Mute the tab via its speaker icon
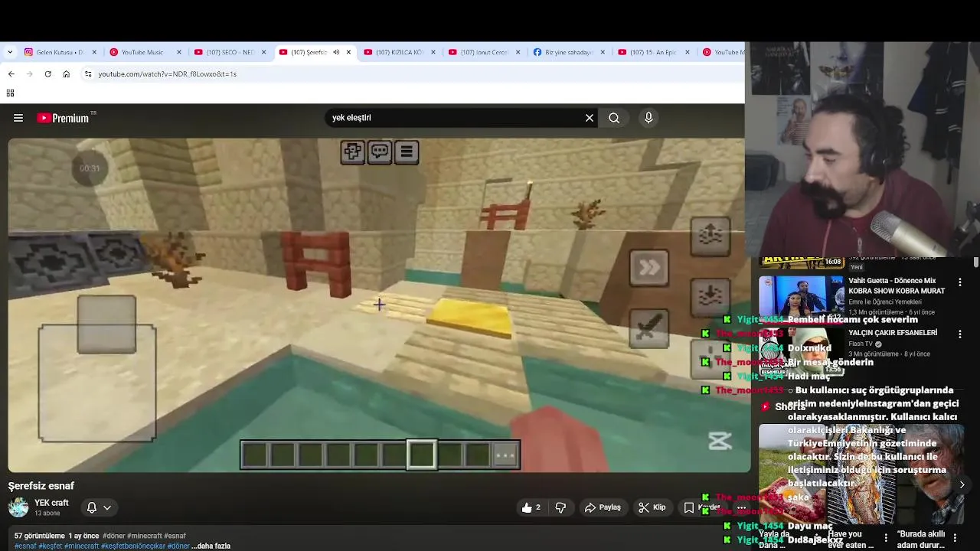This screenshot has width=980, height=551. pyautogui.click(x=335, y=52)
